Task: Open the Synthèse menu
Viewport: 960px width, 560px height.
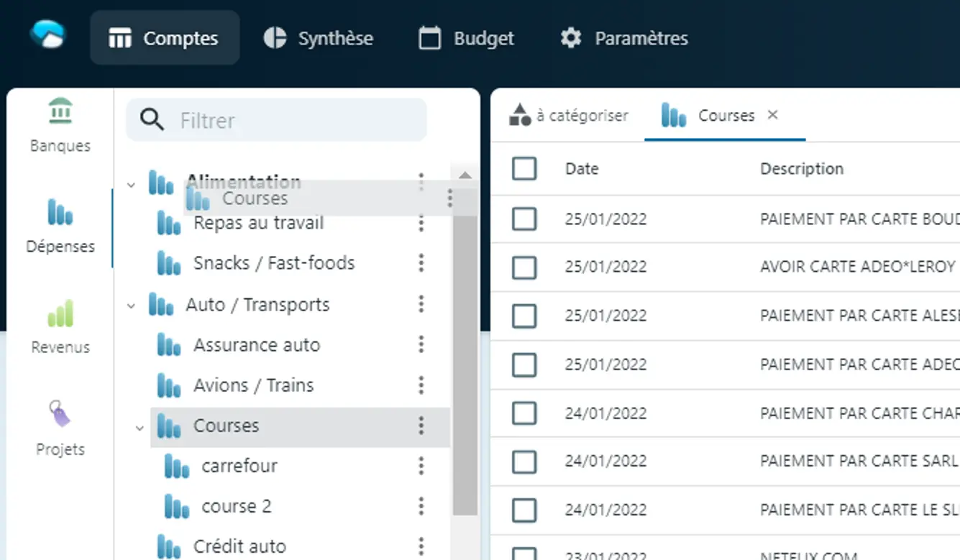Action: 318,38
